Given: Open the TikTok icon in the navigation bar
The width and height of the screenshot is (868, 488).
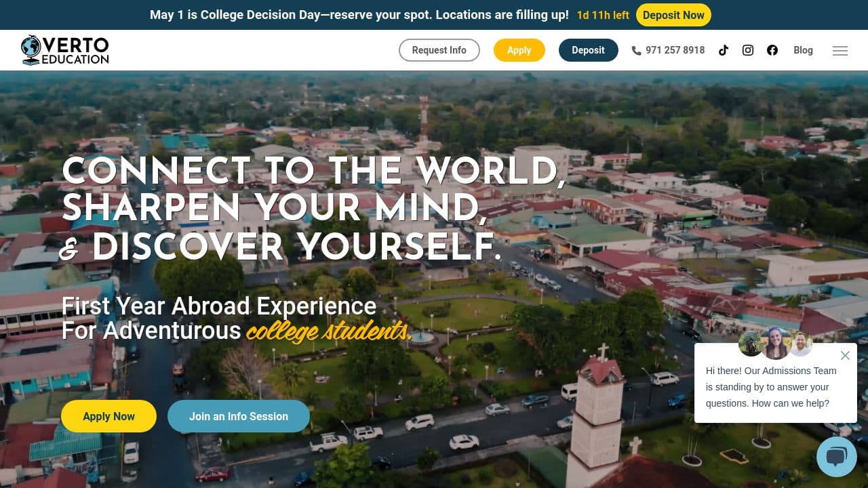Looking at the screenshot, I should [x=724, y=50].
